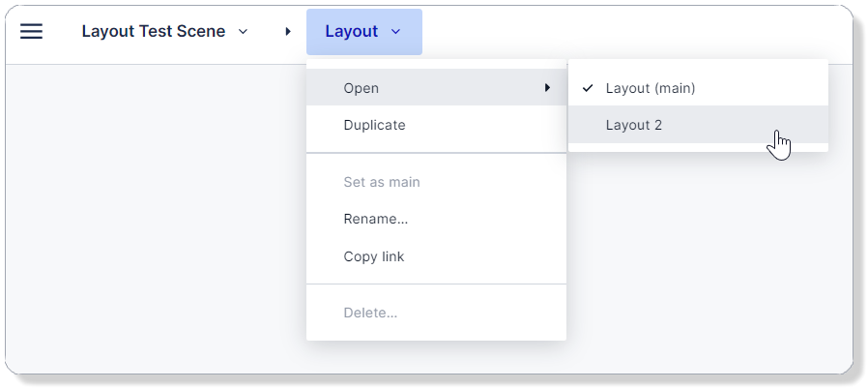Click the Layout Test Scene title

(153, 32)
